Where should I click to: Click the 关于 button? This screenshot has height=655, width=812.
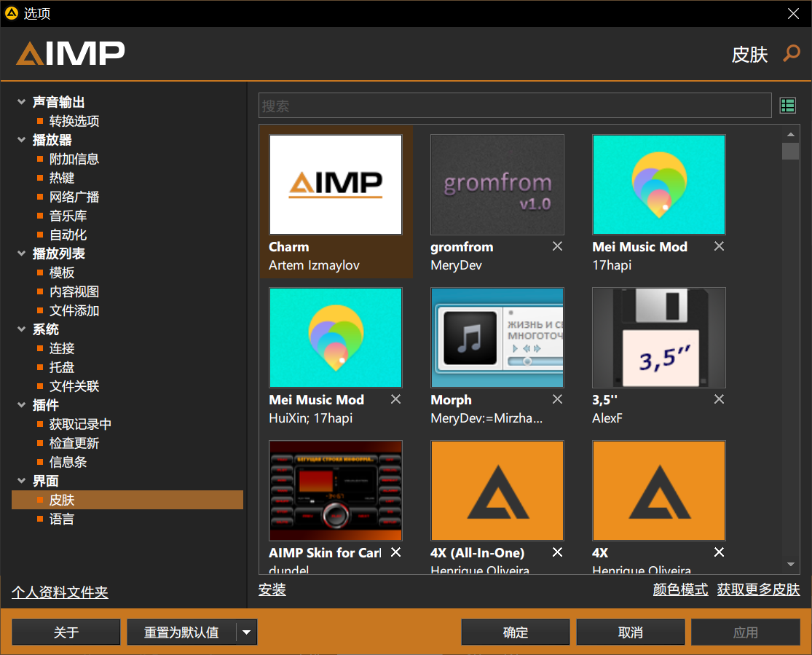(66, 632)
